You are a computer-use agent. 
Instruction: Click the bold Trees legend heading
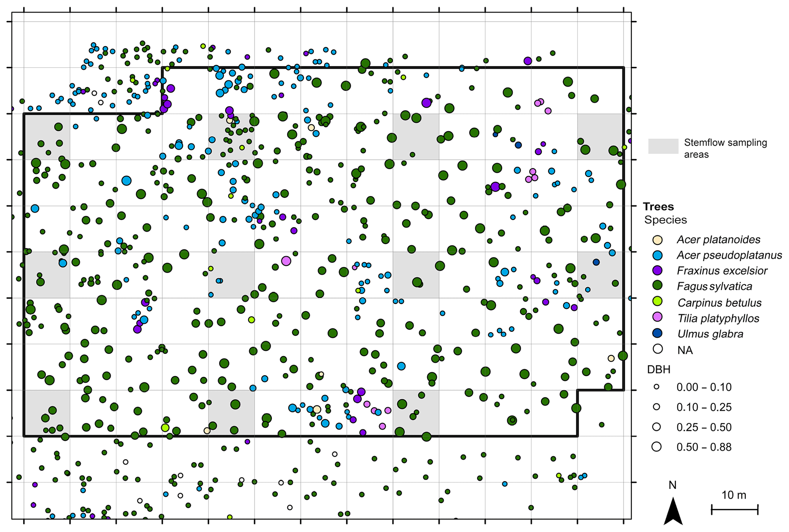pyautogui.click(x=658, y=207)
